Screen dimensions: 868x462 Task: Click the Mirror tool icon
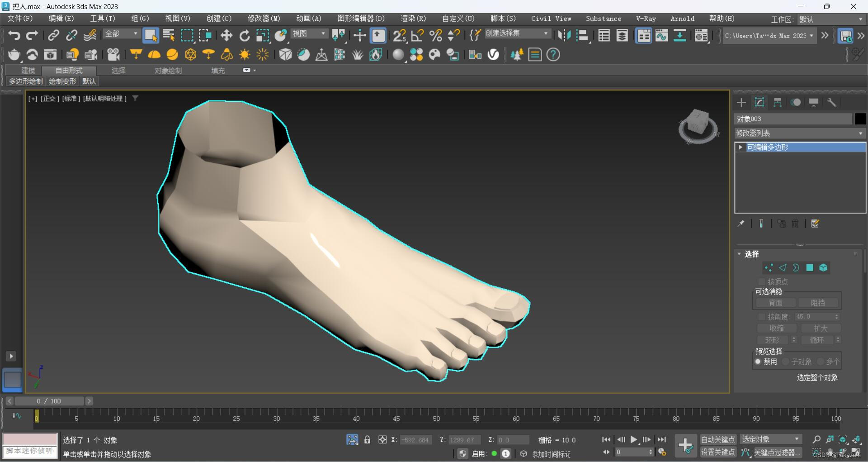point(564,35)
